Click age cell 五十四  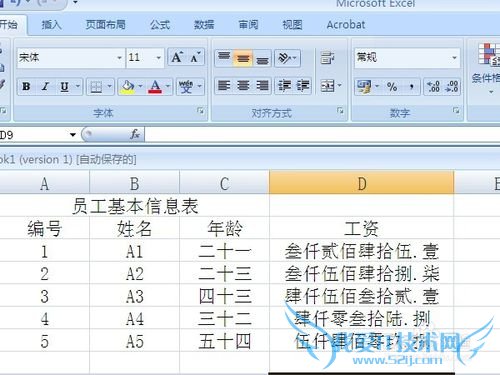[x=224, y=341]
